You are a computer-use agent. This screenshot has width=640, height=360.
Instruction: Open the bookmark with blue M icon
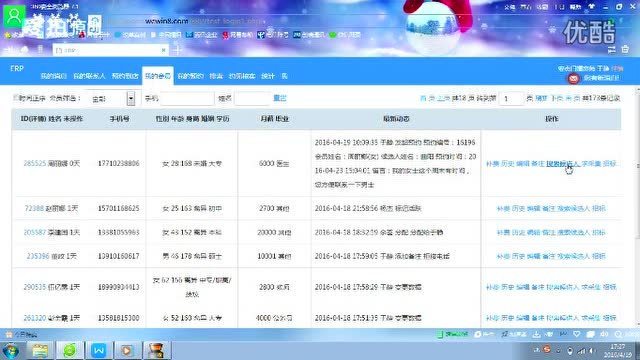click(189, 35)
